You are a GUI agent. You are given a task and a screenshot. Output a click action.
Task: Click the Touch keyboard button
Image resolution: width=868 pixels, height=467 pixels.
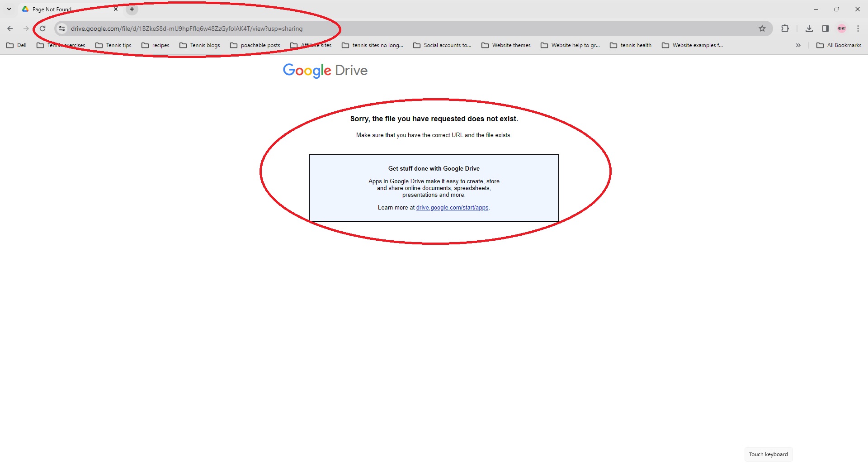point(768,454)
